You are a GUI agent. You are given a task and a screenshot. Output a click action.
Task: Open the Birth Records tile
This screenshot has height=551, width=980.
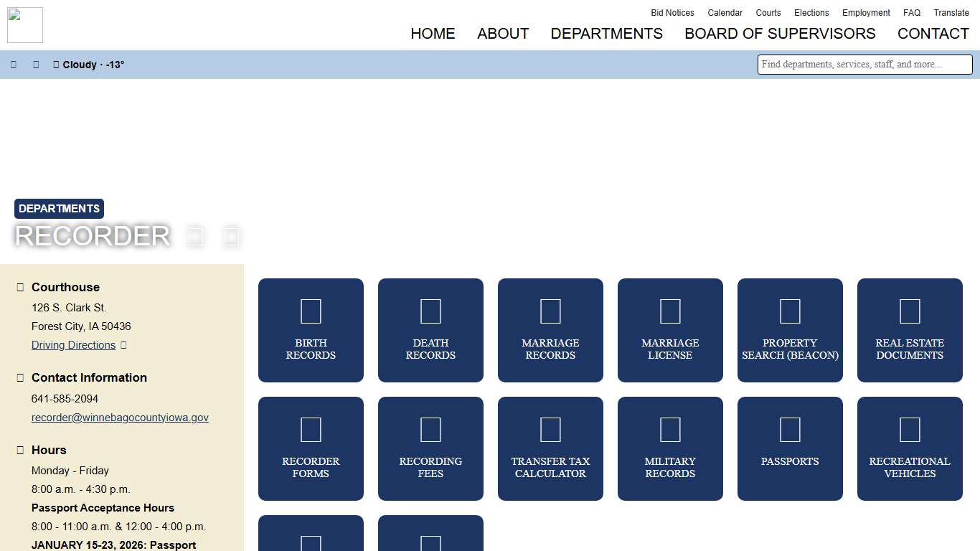[311, 330]
